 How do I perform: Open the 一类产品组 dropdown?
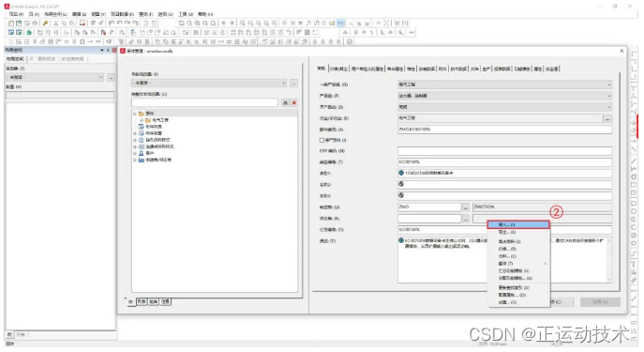[x=504, y=84]
